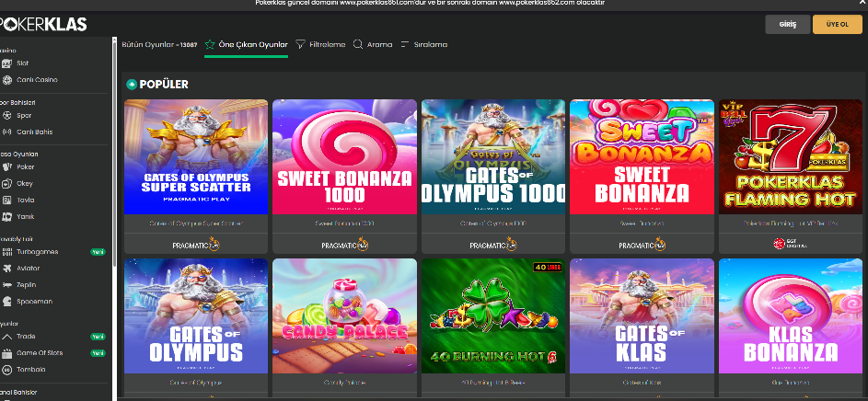Open the Sweet Bonanza game thumbnail
Screen dimensions: 868x401
[642, 156]
